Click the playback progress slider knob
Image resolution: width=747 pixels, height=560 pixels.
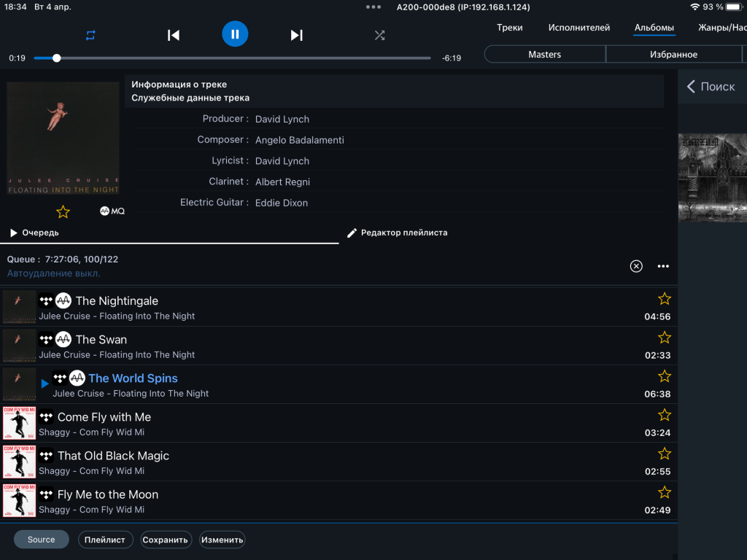tap(57, 58)
